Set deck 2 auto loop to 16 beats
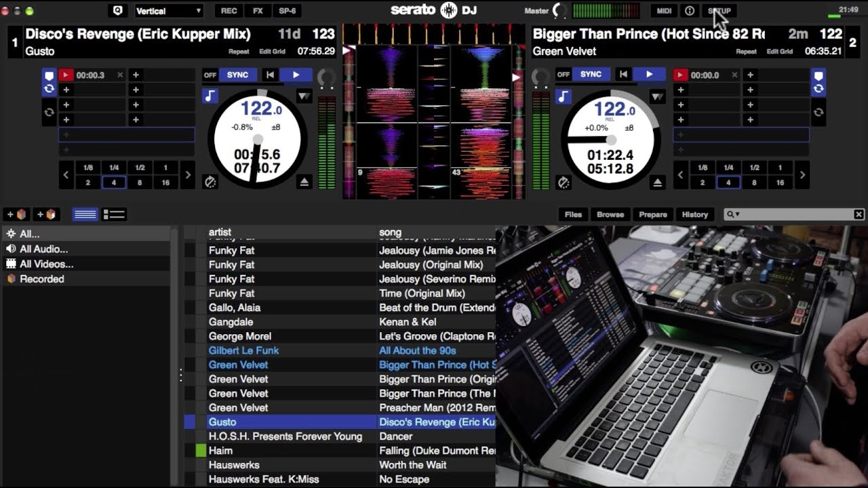The image size is (868, 488). pos(780,182)
